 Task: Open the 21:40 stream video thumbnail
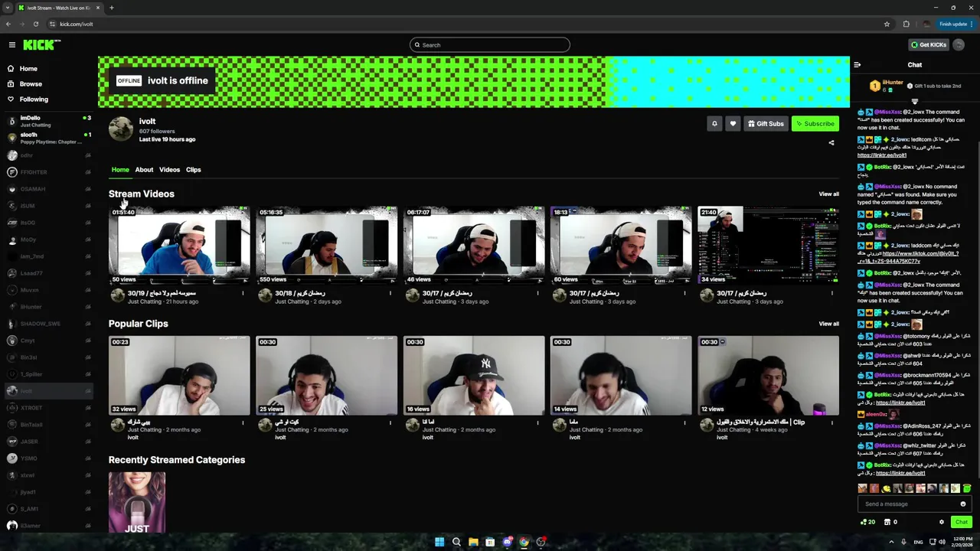coord(768,245)
